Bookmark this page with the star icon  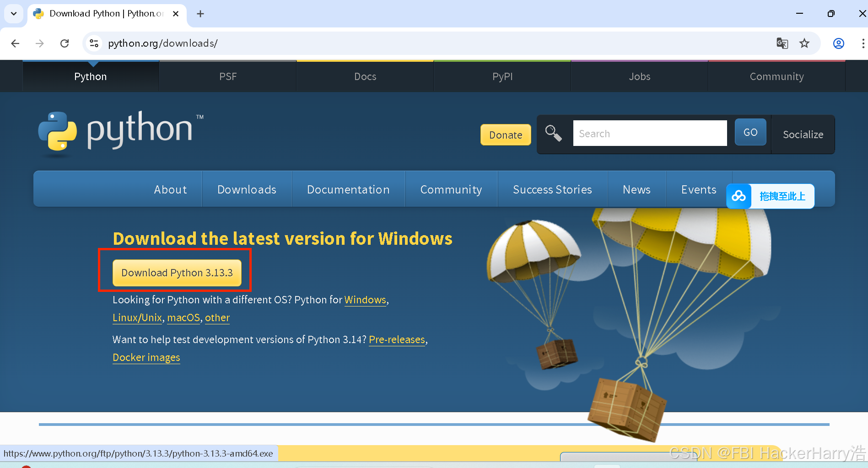coord(804,43)
